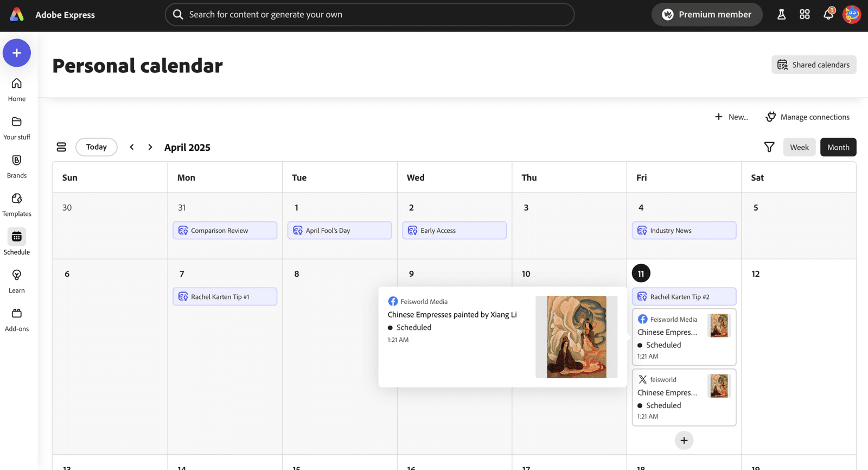868x470 pixels.
Task: Open Learn section
Action: click(x=17, y=282)
